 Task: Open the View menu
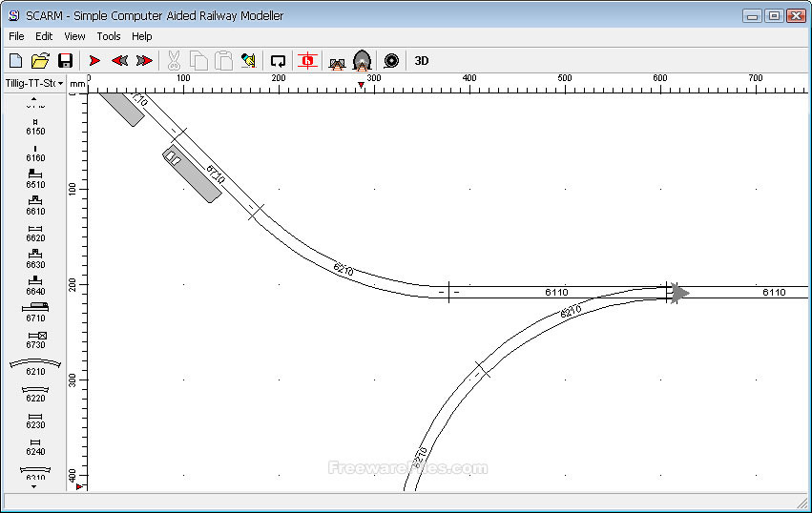pos(74,36)
